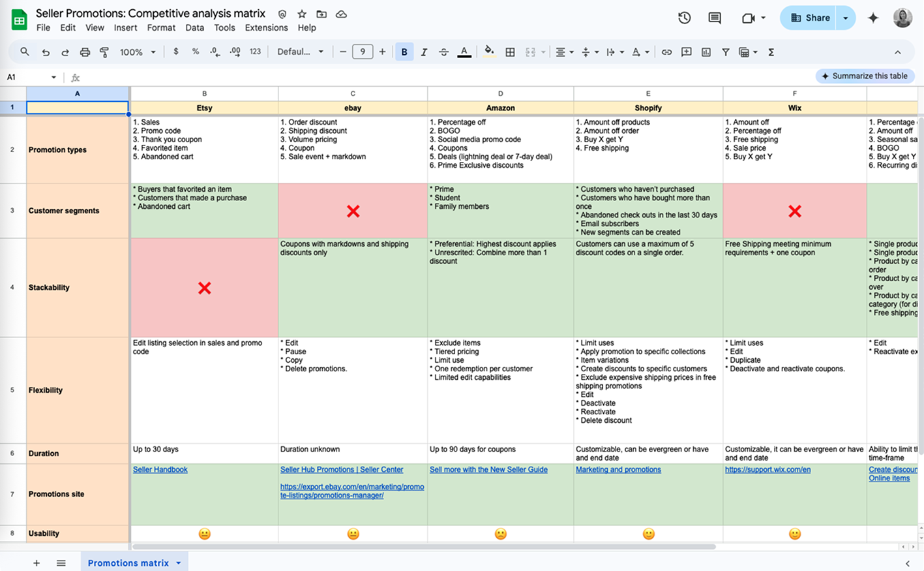Viewport: 924px width, 571px height.
Task: Open the Default font dropdown
Action: 300,52
